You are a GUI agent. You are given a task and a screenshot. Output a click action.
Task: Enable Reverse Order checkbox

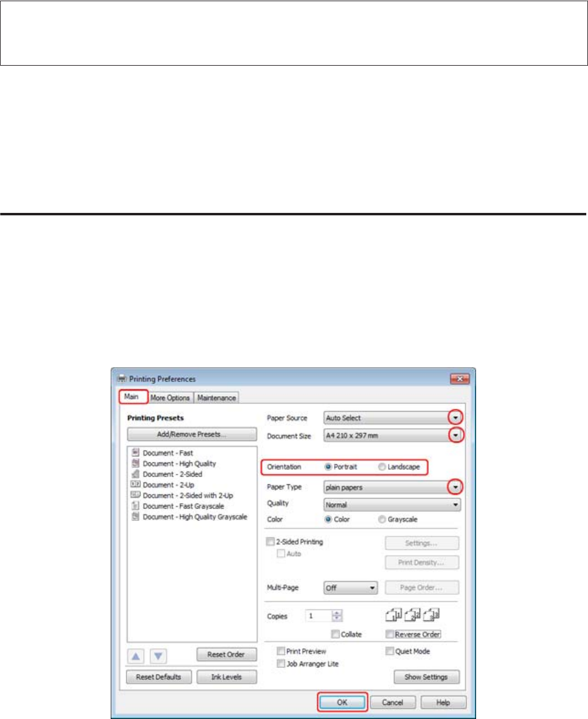pos(390,634)
